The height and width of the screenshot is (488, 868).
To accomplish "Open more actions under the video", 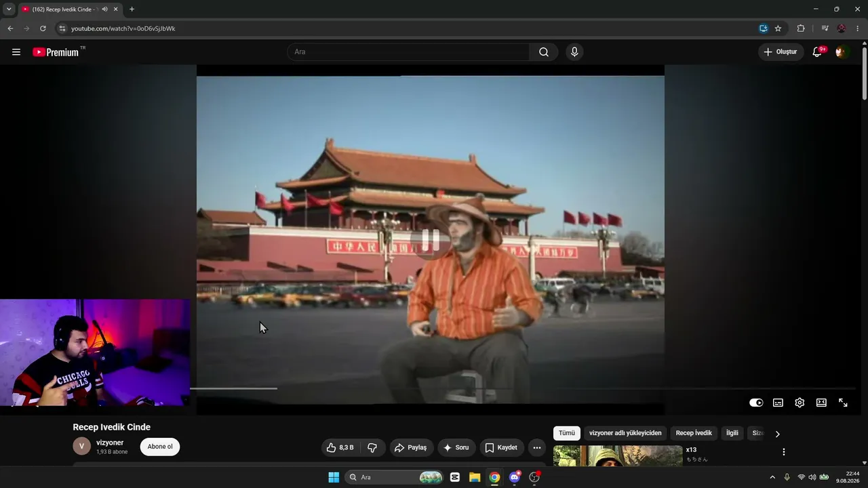I will [537, 447].
